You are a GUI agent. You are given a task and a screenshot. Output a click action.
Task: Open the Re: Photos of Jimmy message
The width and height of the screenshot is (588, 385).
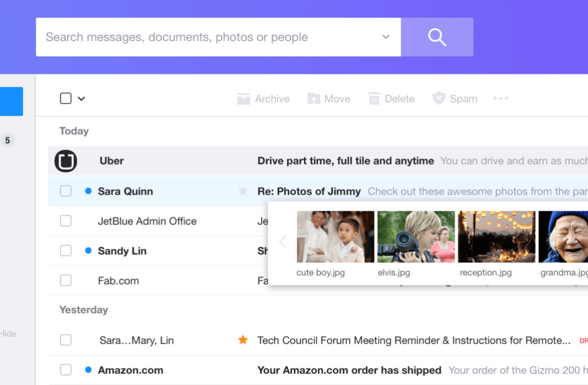309,191
